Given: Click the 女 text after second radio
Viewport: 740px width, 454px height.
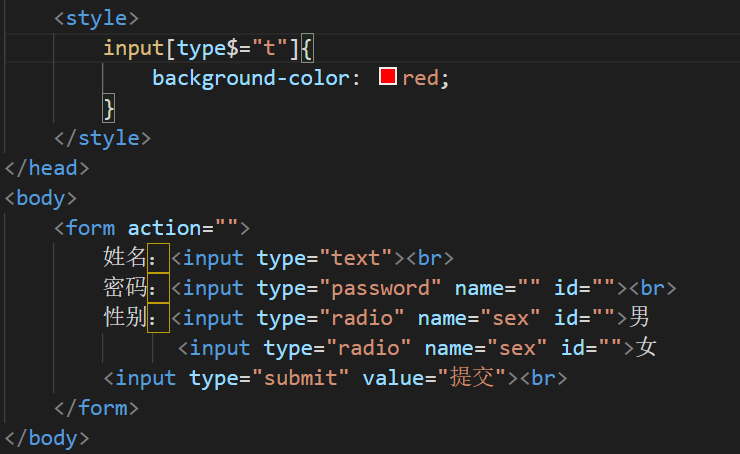Looking at the screenshot, I should pos(646,347).
